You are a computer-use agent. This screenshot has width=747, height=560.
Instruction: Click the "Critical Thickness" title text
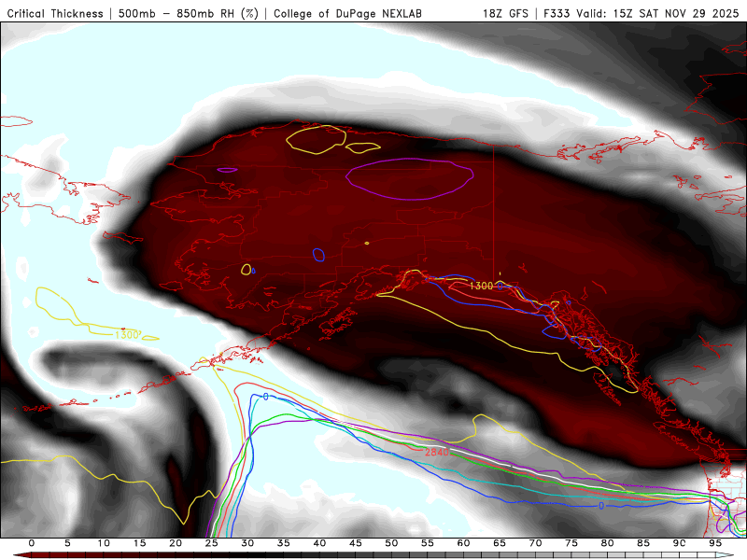[x=55, y=13]
